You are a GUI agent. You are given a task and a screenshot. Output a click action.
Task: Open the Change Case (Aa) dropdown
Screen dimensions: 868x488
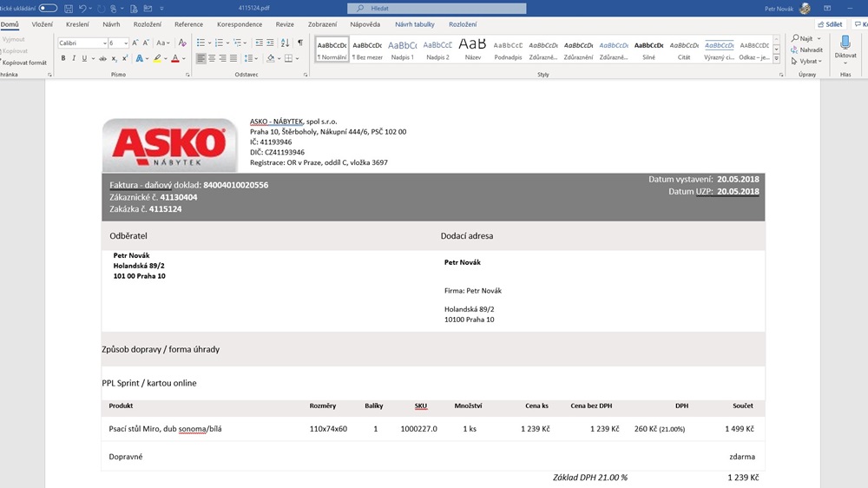tap(162, 43)
